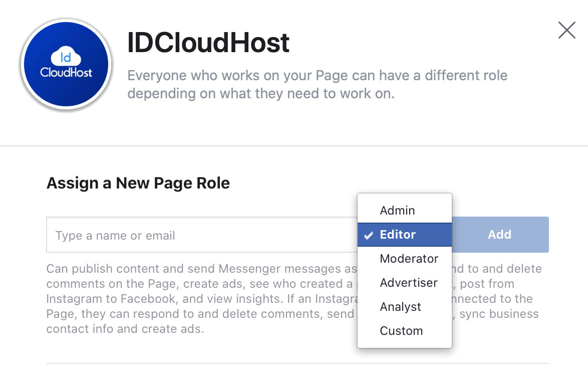588x378 pixels.
Task: Choose Moderator in the role list
Action: point(409,259)
